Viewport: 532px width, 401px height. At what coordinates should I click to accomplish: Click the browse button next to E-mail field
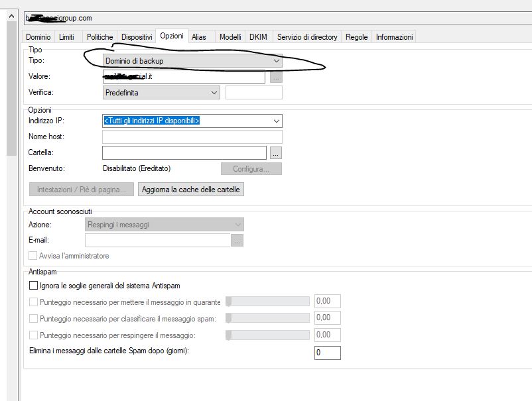(237, 241)
